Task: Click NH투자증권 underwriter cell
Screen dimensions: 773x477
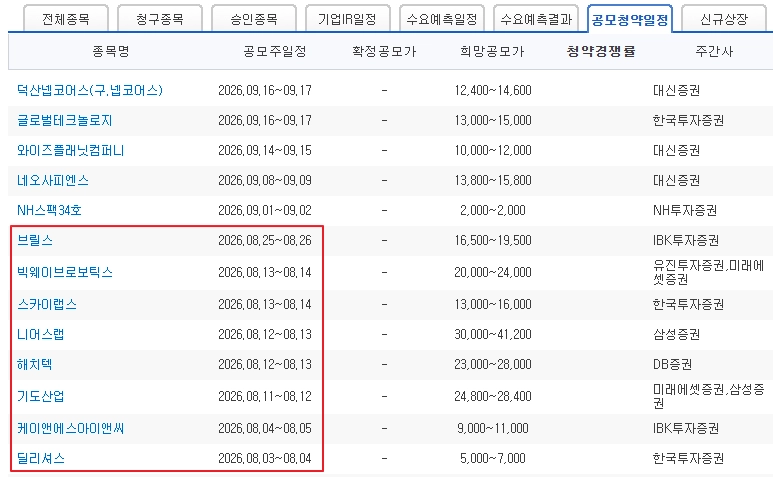Action: pyautogui.click(x=685, y=210)
